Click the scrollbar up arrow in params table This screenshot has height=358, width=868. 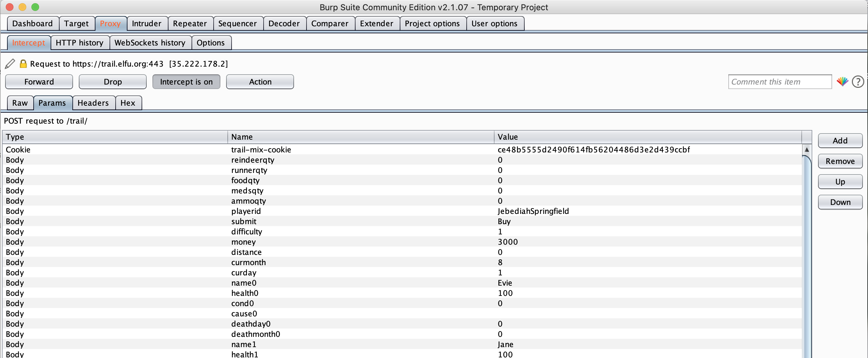point(807,150)
